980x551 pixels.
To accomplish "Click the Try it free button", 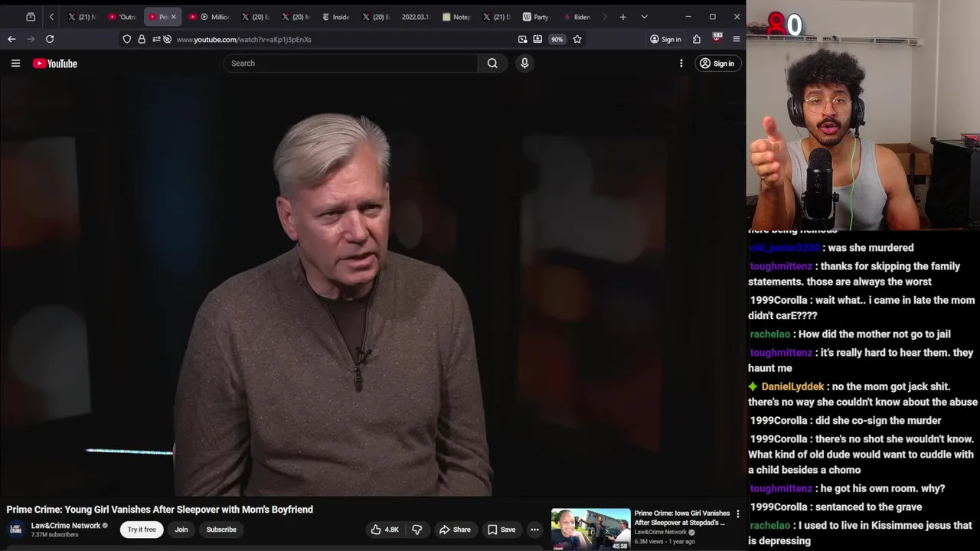I will click(142, 530).
